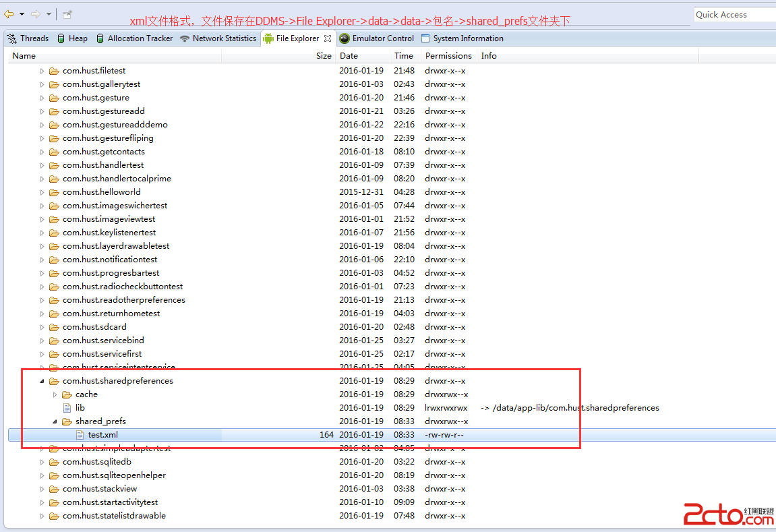The width and height of the screenshot is (776, 532).
Task: Click the back navigation arrow icon
Action: pos(9,14)
